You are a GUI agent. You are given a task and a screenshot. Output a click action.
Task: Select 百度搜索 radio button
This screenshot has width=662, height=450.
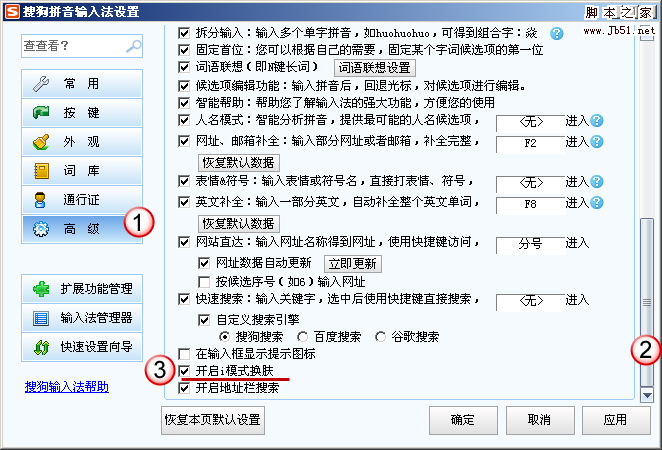tap(302, 337)
